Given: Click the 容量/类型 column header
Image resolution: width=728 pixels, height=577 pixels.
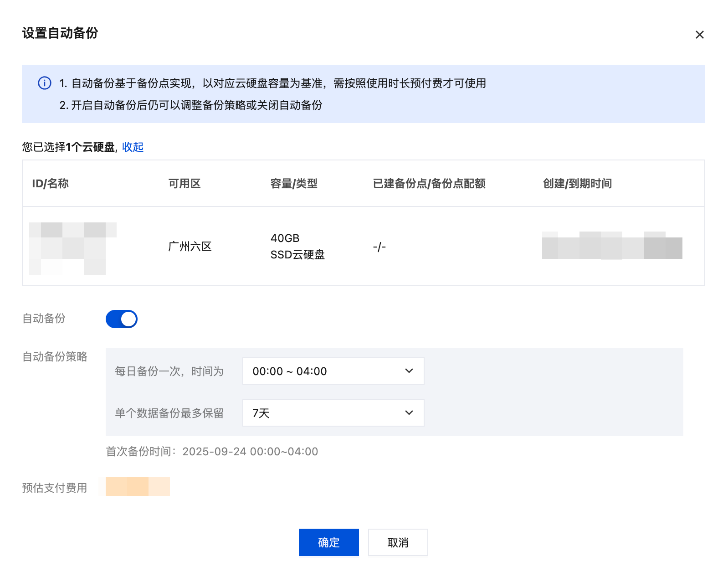Looking at the screenshot, I should coord(294,184).
